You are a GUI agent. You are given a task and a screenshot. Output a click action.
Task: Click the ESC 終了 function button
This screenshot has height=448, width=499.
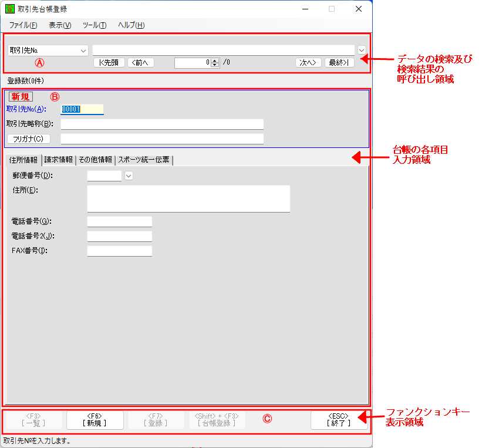click(x=339, y=420)
